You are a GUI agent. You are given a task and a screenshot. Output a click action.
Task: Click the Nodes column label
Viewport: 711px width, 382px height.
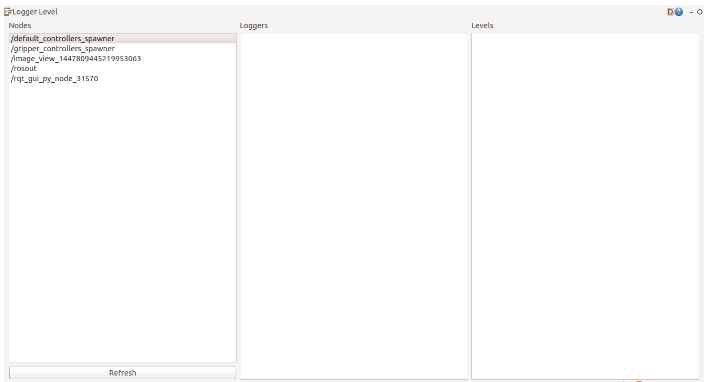tap(20, 25)
